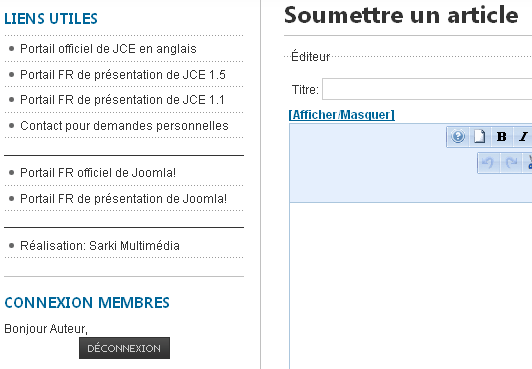Open Réalisation: Sarki Multimédia link
The image size is (532, 369).
pyautogui.click(x=100, y=246)
